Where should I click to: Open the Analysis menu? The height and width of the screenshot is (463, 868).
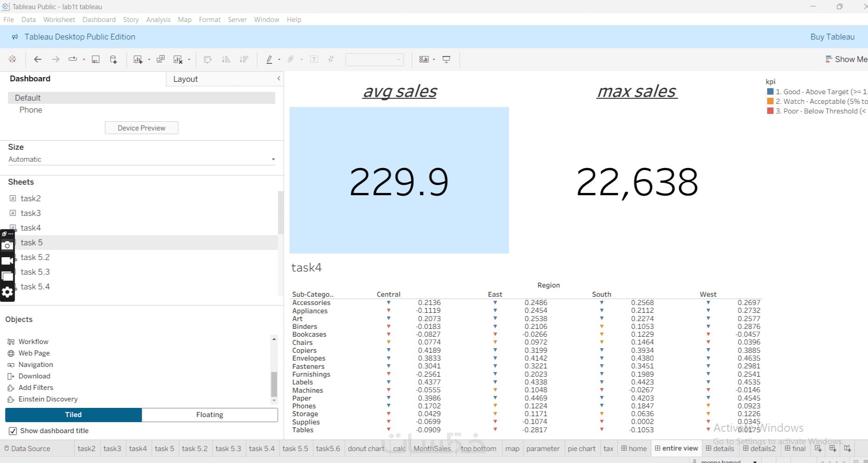pyautogui.click(x=158, y=20)
